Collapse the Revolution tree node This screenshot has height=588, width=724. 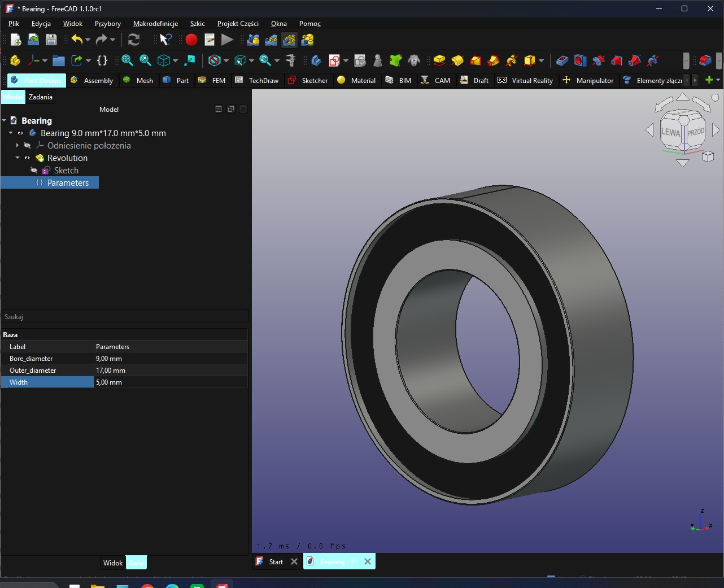18,158
